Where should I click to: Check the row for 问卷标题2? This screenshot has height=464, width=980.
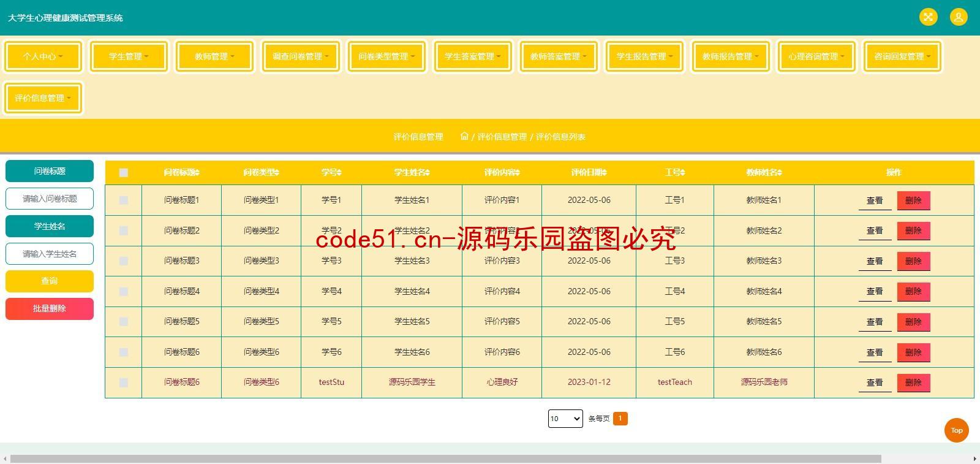[124, 230]
